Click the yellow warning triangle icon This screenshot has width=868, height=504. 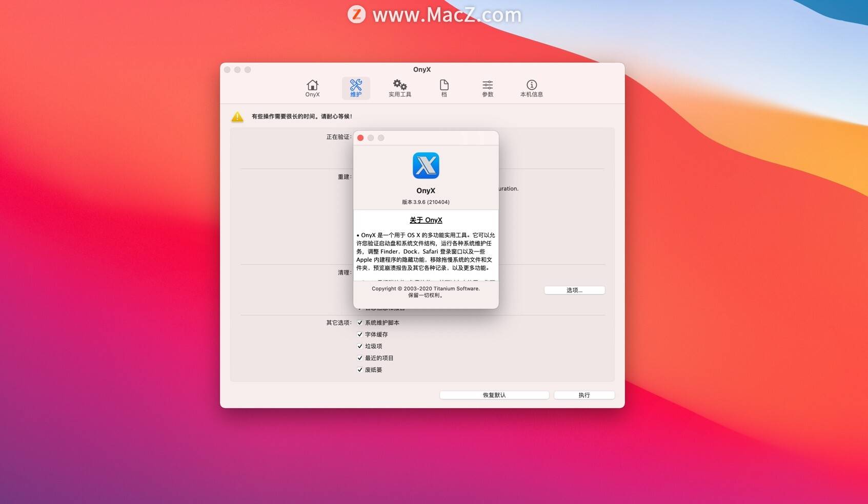point(237,117)
